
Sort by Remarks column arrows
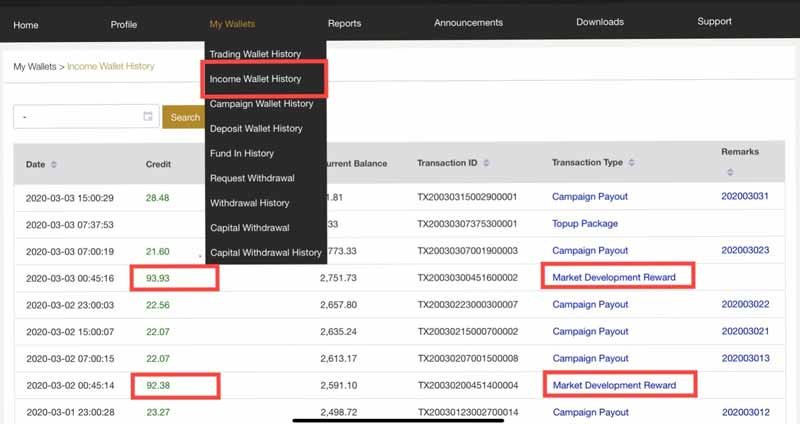coord(730,172)
